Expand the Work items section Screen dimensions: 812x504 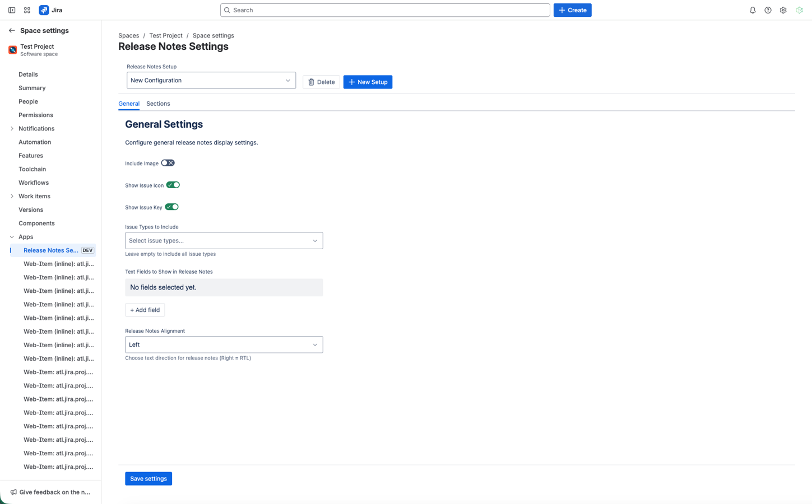pos(12,196)
